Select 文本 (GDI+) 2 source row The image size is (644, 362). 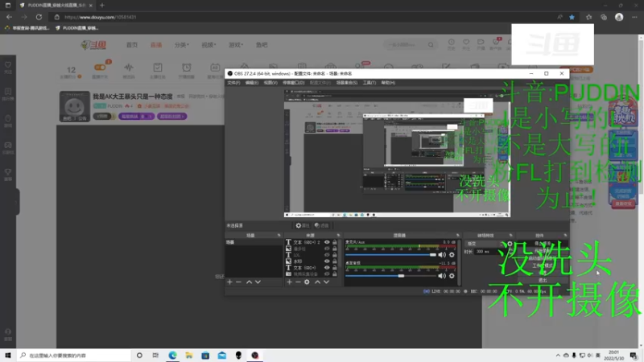pyautogui.click(x=312, y=242)
